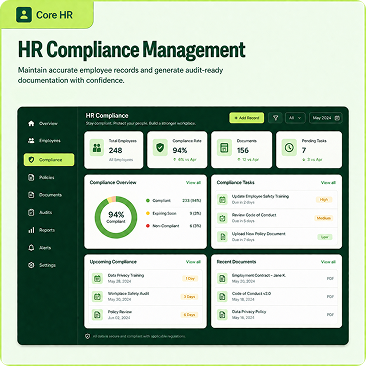The image size is (366, 366).
Task: Click Review Code of Conduct task icon
Action: tap(222, 218)
